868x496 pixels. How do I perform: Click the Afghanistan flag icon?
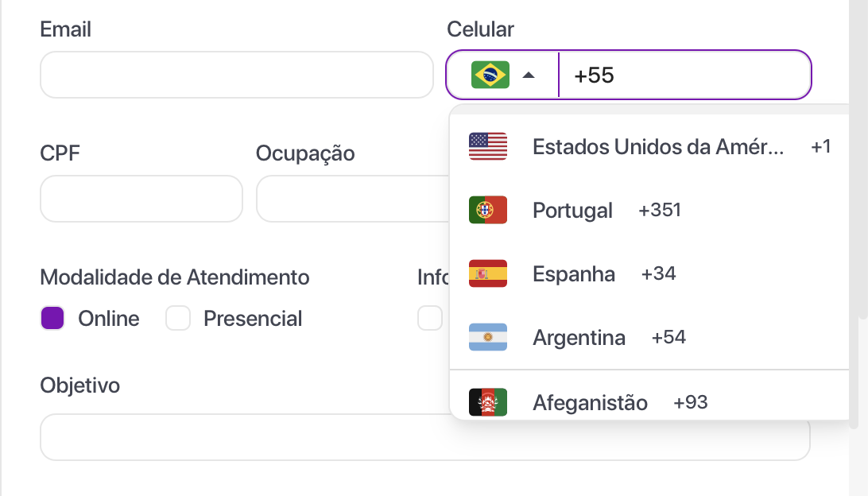[487, 402]
